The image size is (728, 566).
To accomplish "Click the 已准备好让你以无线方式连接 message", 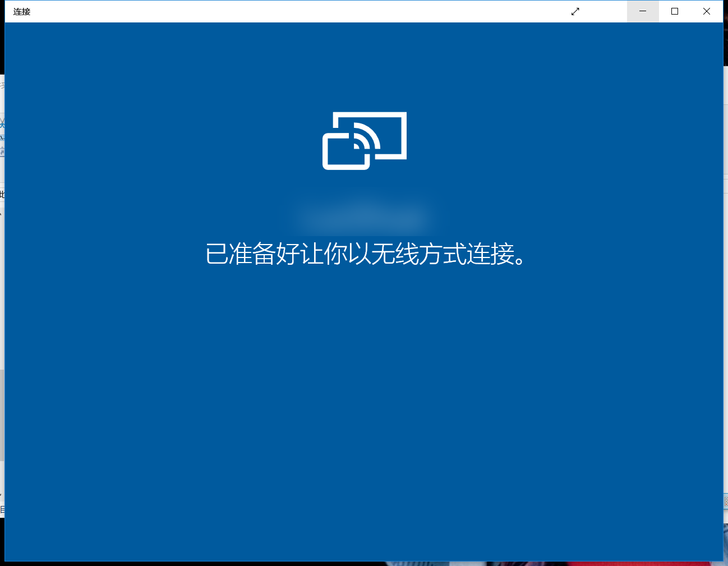I will [366, 254].
